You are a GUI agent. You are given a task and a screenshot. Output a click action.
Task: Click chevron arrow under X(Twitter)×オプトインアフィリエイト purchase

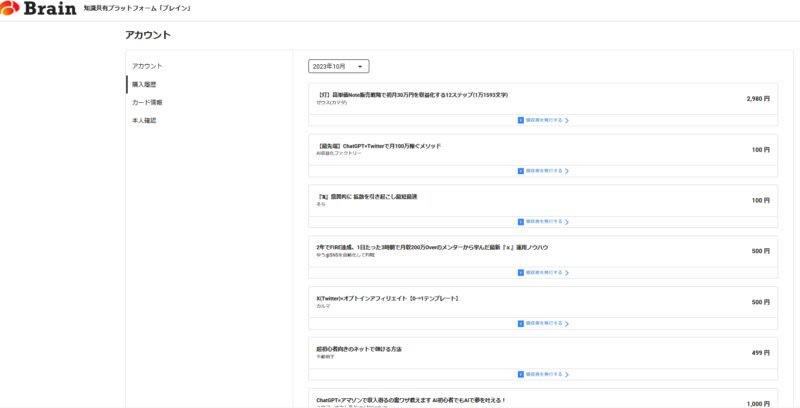click(567, 324)
